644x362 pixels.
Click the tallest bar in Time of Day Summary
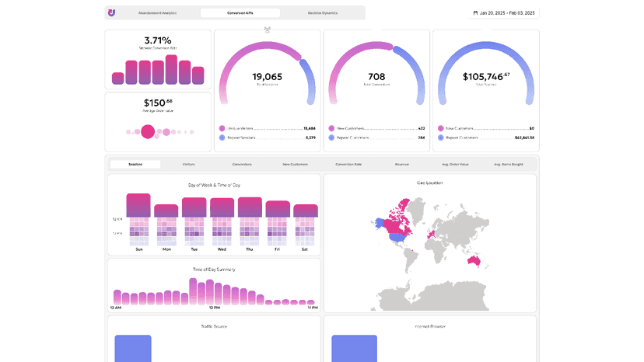pos(193,291)
